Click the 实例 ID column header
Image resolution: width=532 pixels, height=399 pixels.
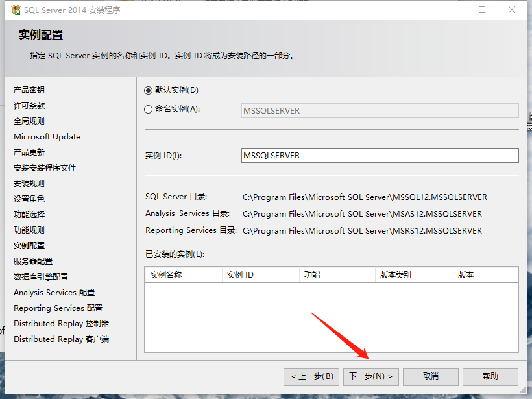pos(261,275)
